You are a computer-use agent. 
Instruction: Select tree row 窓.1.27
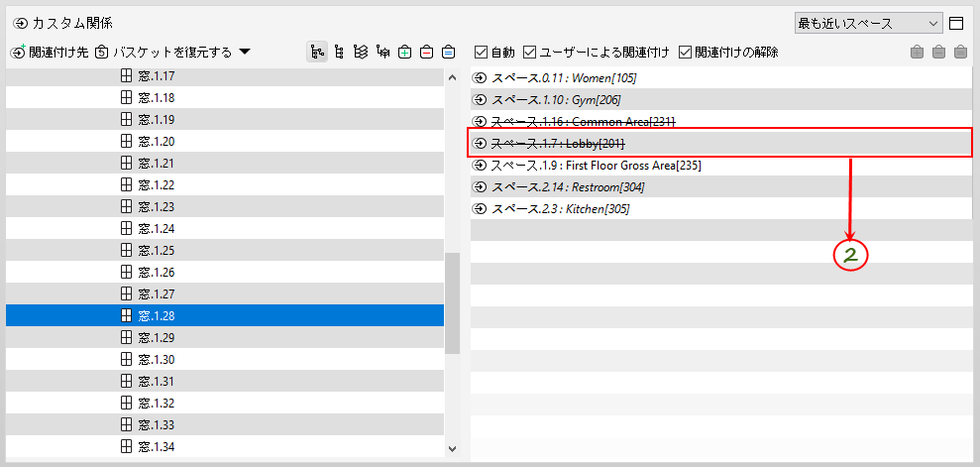coord(225,293)
